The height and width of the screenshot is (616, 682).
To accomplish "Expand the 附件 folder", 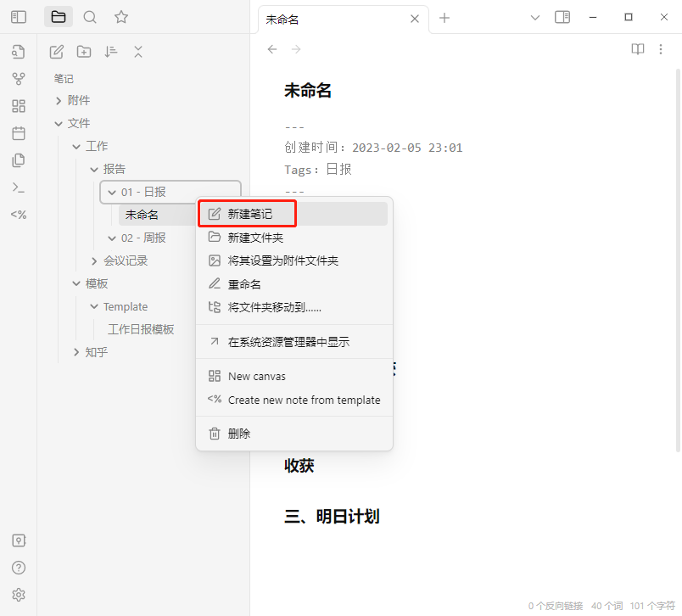I will click(59, 100).
